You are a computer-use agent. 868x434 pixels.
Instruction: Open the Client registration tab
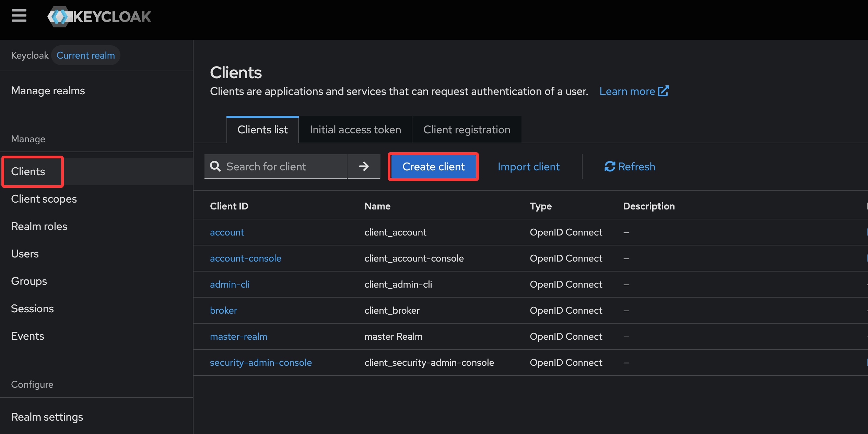pos(467,130)
